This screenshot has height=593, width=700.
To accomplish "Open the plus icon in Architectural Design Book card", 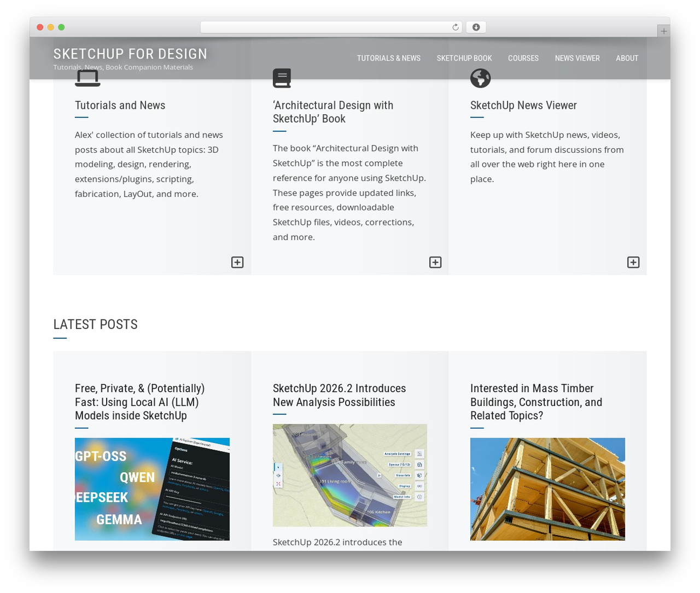I will (x=435, y=263).
